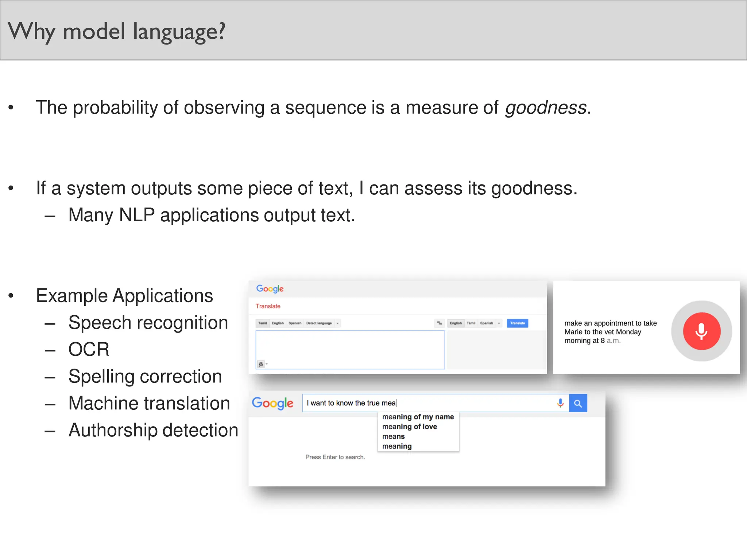Choose suggestion 'meaning of my name'
The width and height of the screenshot is (747, 560).
coord(418,417)
